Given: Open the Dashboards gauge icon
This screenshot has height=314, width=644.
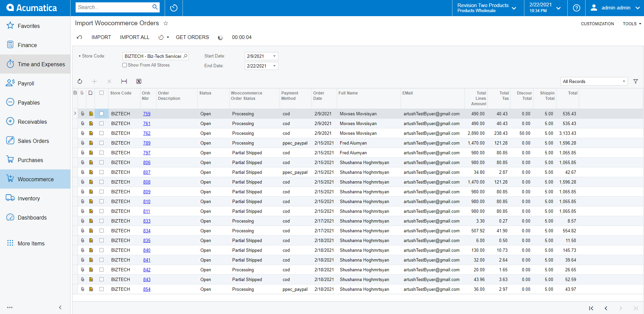Looking at the screenshot, I should [10, 217].
